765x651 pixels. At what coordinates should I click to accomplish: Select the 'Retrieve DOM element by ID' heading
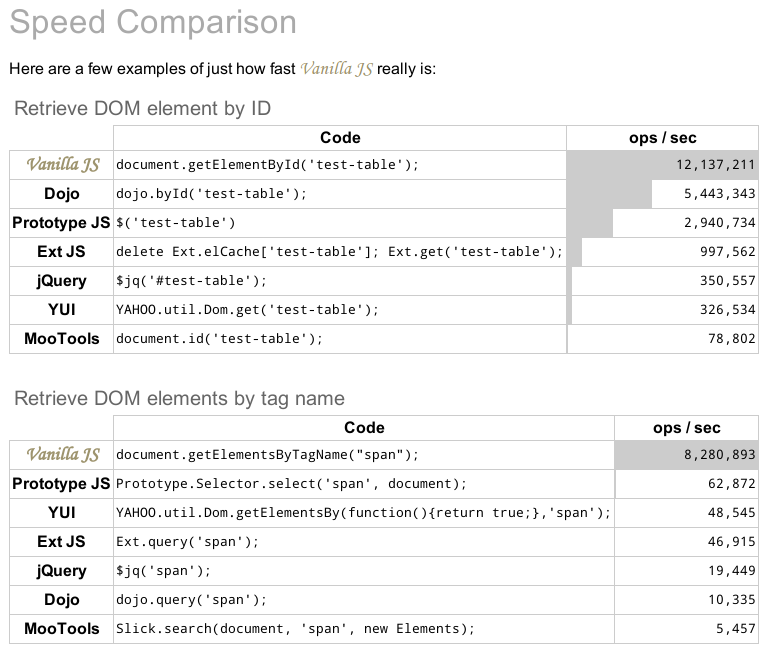142,108
